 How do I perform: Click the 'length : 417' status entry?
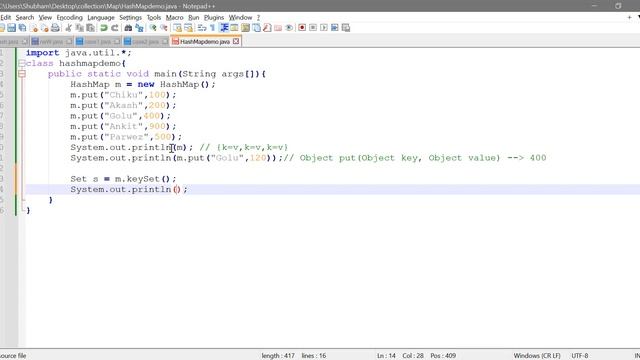[x=278, y=356]
